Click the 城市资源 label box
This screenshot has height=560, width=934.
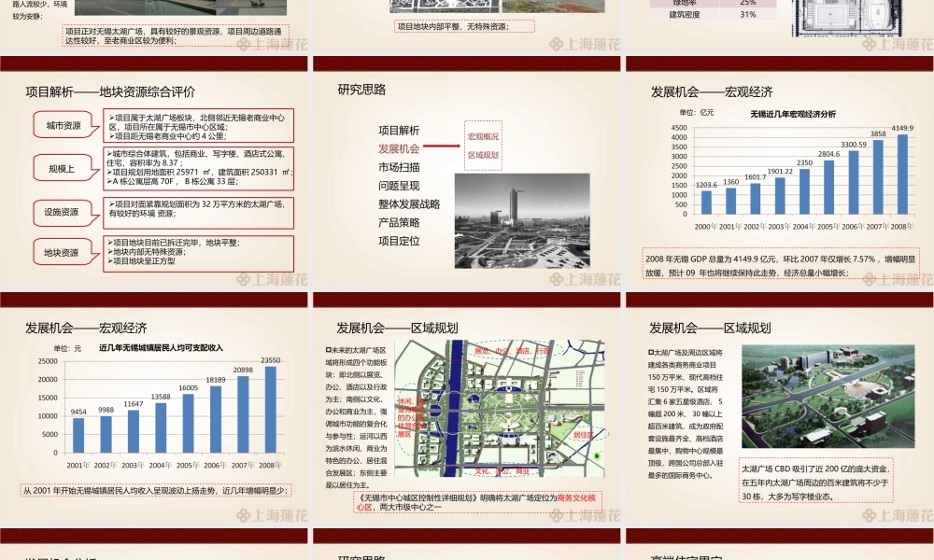[x=64, y=126]
